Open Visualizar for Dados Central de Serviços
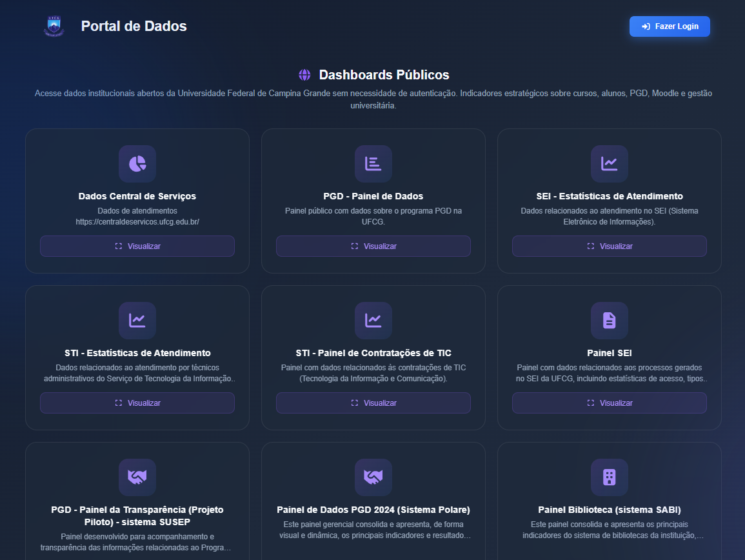The width and height of the screenshot is (745, 560). (137, 246)
